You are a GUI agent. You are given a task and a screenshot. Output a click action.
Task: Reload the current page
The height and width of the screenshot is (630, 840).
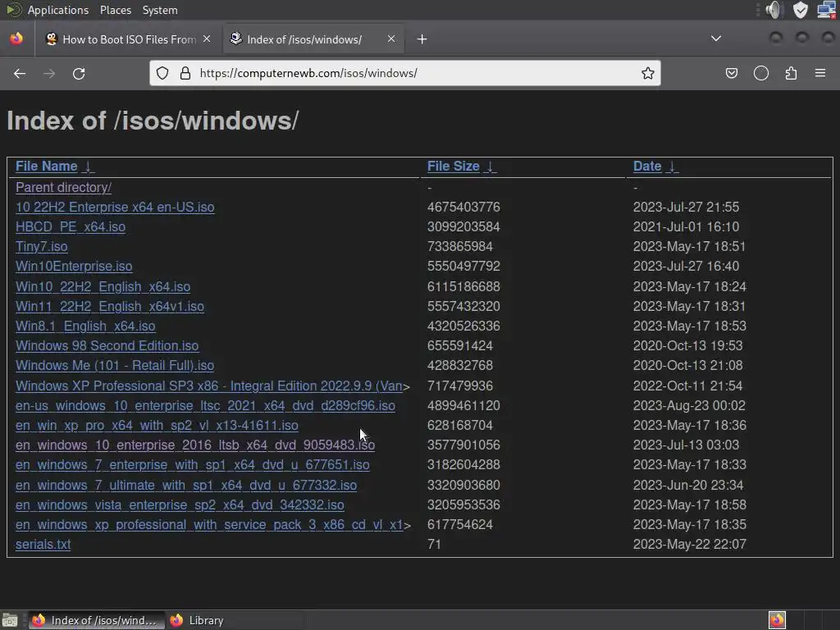[79, 73]
